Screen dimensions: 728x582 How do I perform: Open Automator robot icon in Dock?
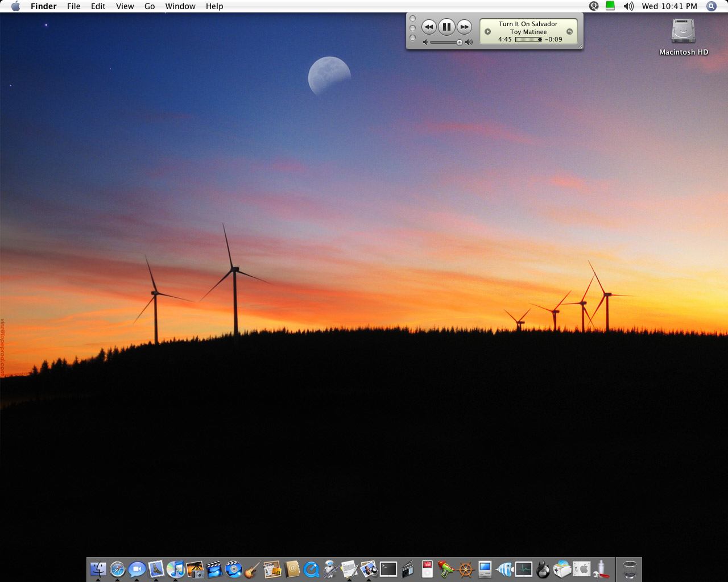point(330,569)
